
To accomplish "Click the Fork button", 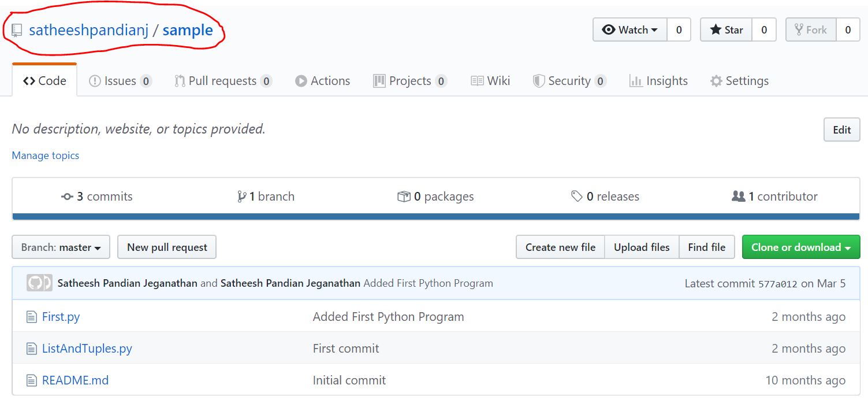I will tap(811, 29).
